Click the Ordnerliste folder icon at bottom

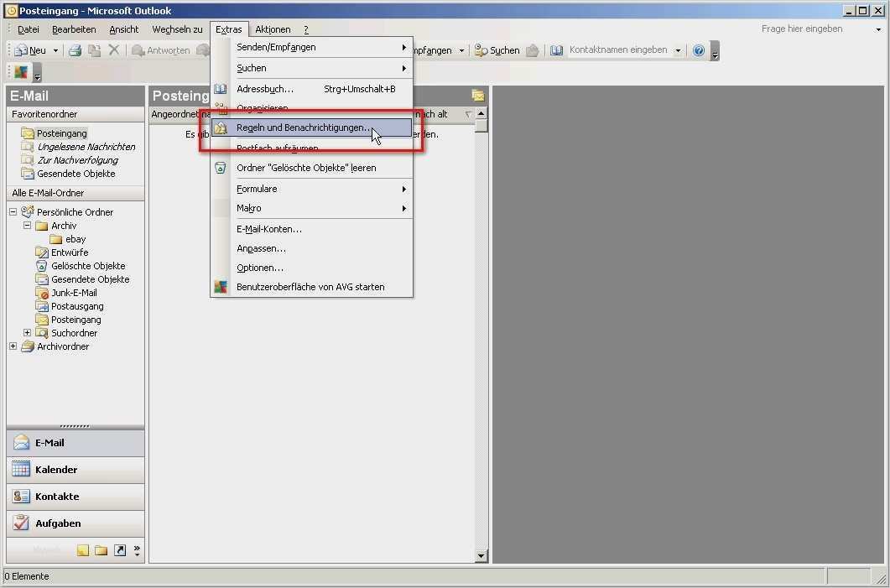click(x=101, y=550)
